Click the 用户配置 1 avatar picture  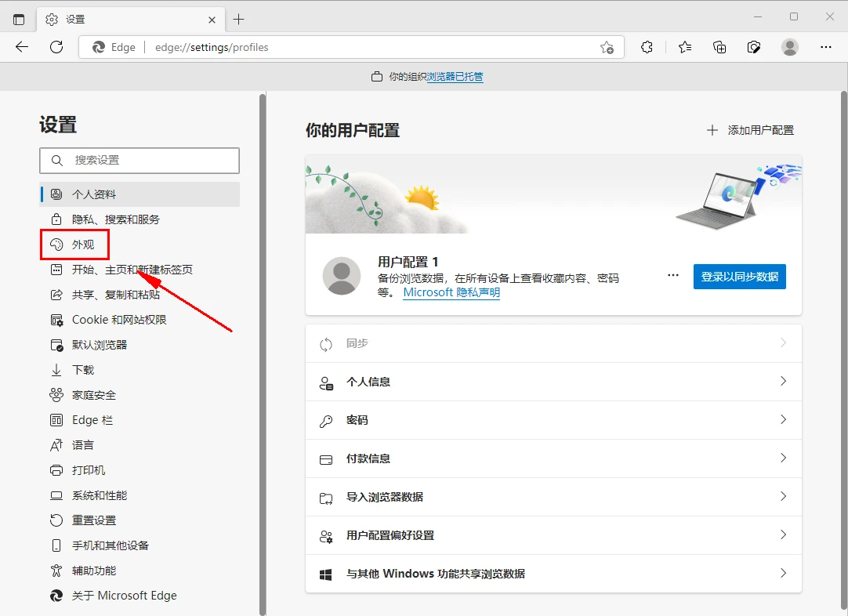342,276
